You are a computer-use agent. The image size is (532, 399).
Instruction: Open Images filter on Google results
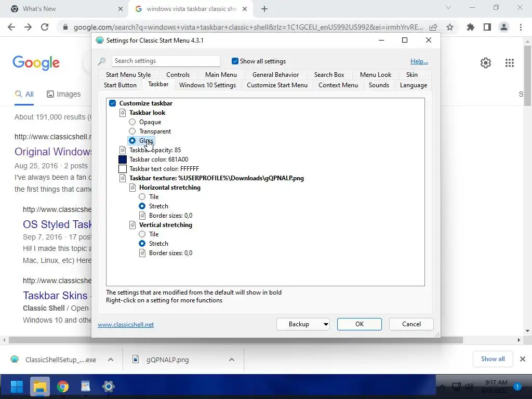point(64,94)
